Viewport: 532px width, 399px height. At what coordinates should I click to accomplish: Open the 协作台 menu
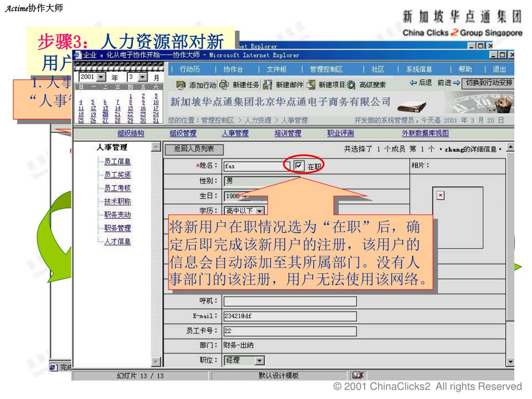point(233,69)
